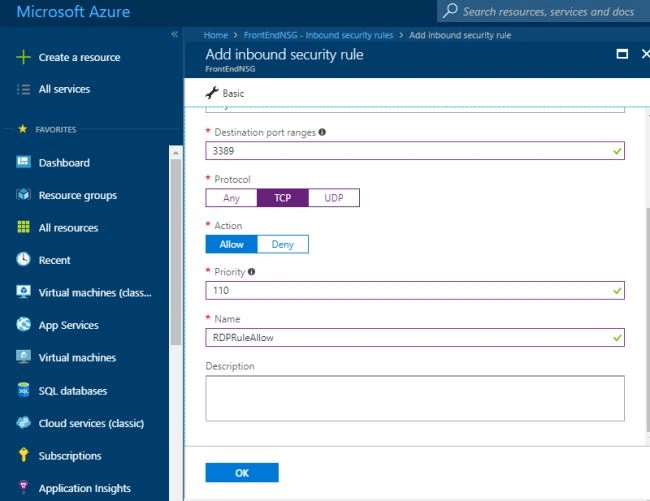This screenshot has width=650, height=501.
Task: Click the Home breadcrumb link
Action: pyautogui.click(x=216, y=35)
